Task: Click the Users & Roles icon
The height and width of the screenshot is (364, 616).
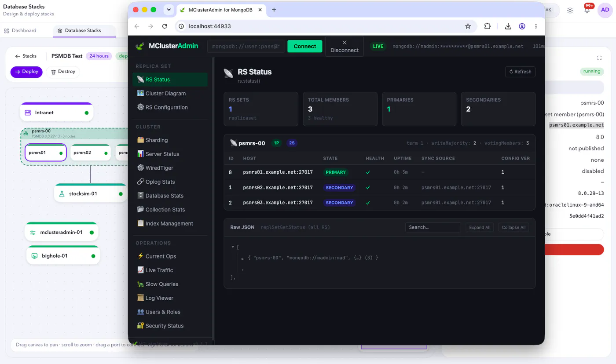Action: pyautogui.click(x=140, y=312)
